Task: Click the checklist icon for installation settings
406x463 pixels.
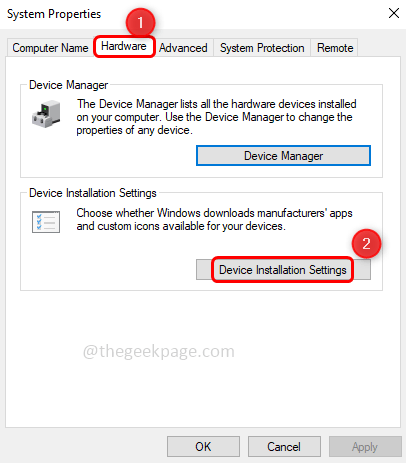Action: (46, 222)
